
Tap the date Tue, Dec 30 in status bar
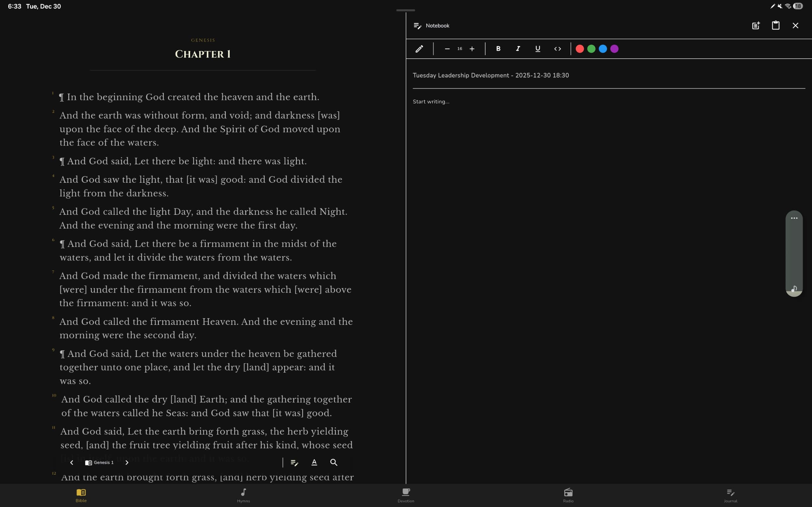tap(43, 6)
